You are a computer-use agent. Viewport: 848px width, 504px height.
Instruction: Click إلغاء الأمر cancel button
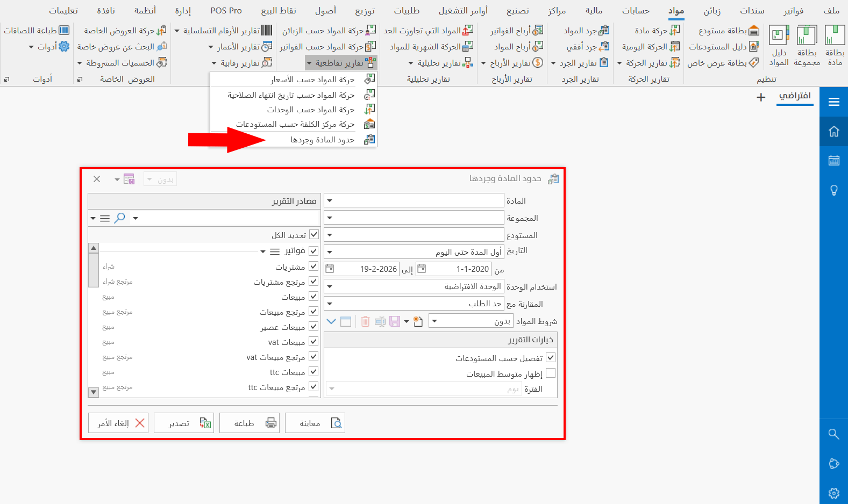pyautogui.click(x=118, y=423)
